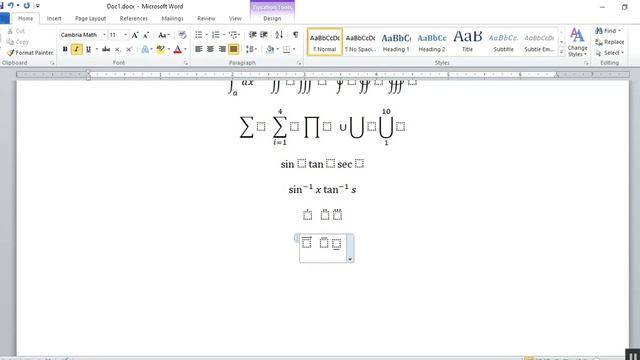Open the equation options dropdown arrow
Screen dimensions: 640x360
click(x=350, y=259)
